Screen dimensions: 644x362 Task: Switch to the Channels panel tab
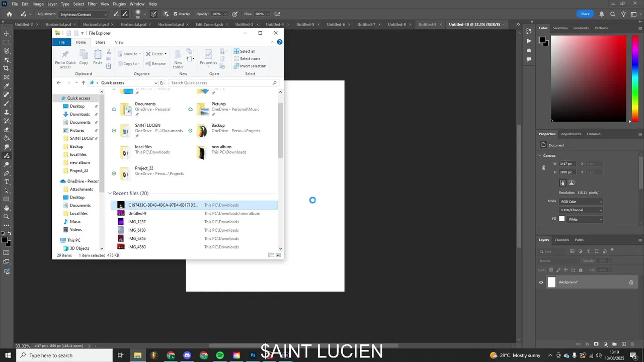pyautogui.click(x=561, y=240)
